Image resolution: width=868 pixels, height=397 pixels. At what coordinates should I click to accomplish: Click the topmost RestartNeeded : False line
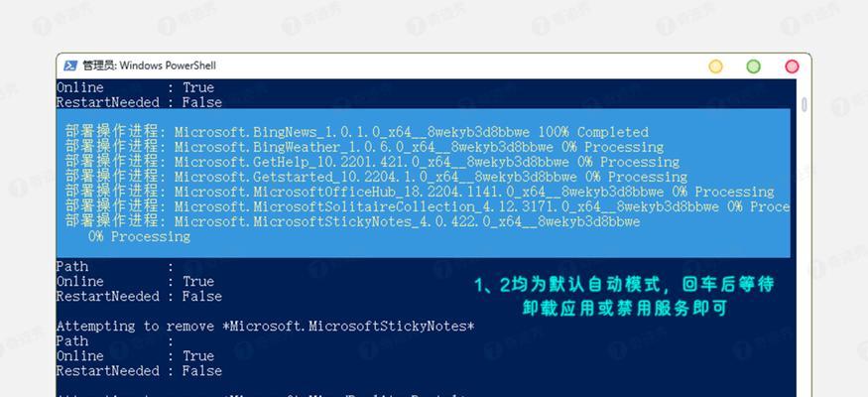139,102
